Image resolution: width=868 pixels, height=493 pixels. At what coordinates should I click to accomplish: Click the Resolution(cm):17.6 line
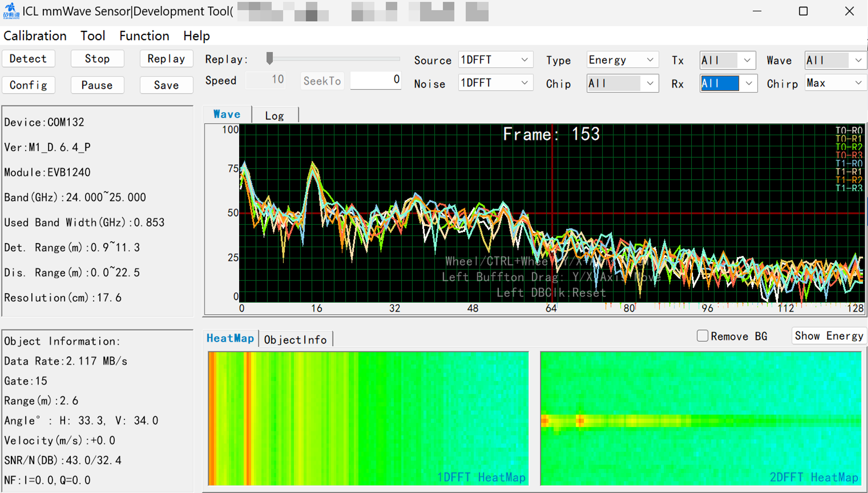[63, 298]
